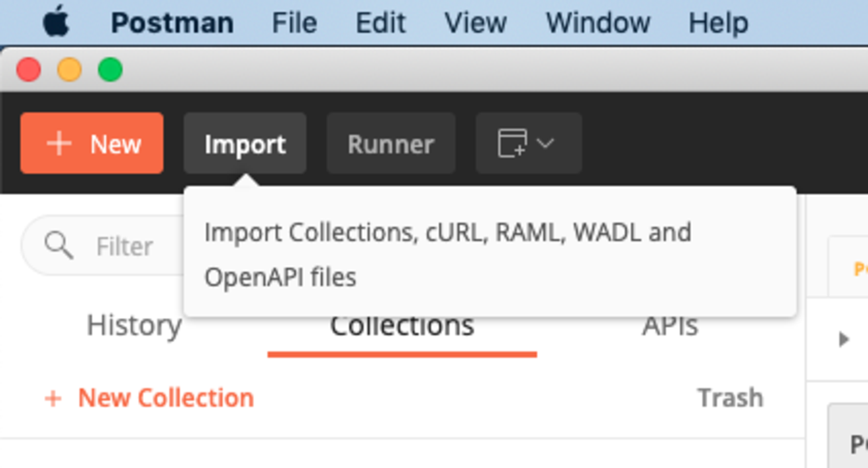The image size is (868, 468).
Task: Expand the right panel disclosure triangle
Action: 844,339
